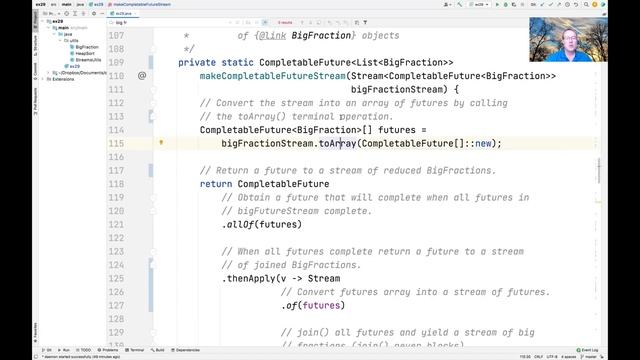
Task: Click previous occurrence up arrow in find bar
Action: click(x=302, y=22)
